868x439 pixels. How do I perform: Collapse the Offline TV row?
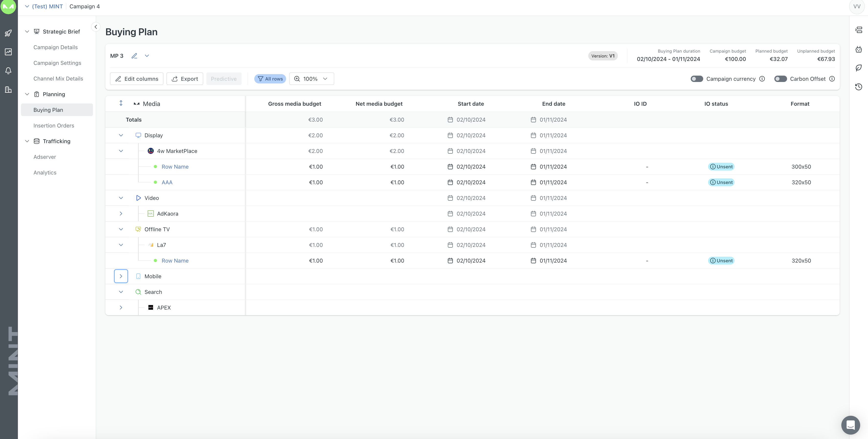pos(121,229)
